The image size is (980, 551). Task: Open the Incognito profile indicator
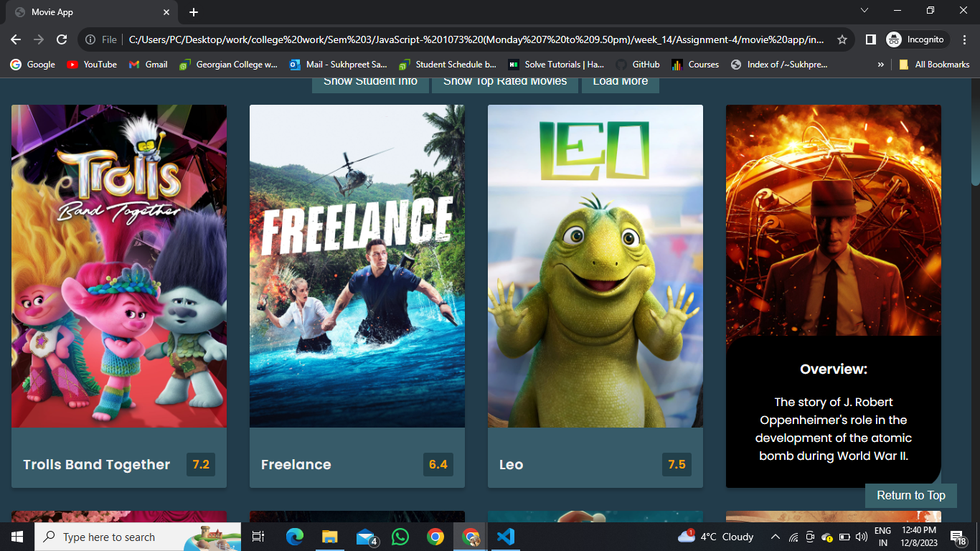tap(917, 39)
